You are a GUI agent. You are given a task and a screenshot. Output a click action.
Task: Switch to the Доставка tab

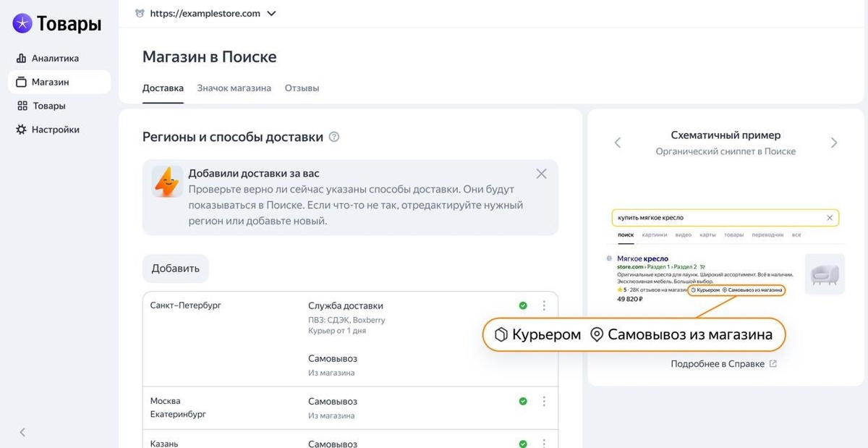point(163,88)
